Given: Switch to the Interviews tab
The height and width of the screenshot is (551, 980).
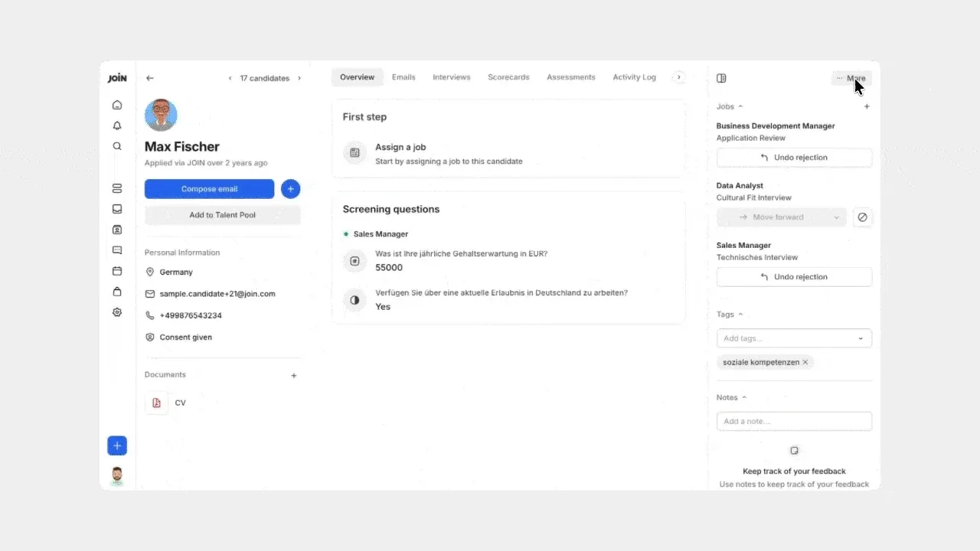Looking at the screenshot, I should pos(452,77).
